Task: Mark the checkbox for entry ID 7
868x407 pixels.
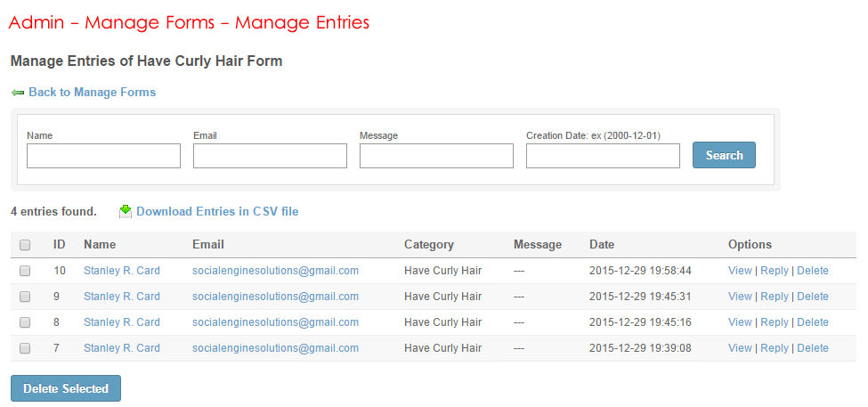Action: click(x=25, y=348)
